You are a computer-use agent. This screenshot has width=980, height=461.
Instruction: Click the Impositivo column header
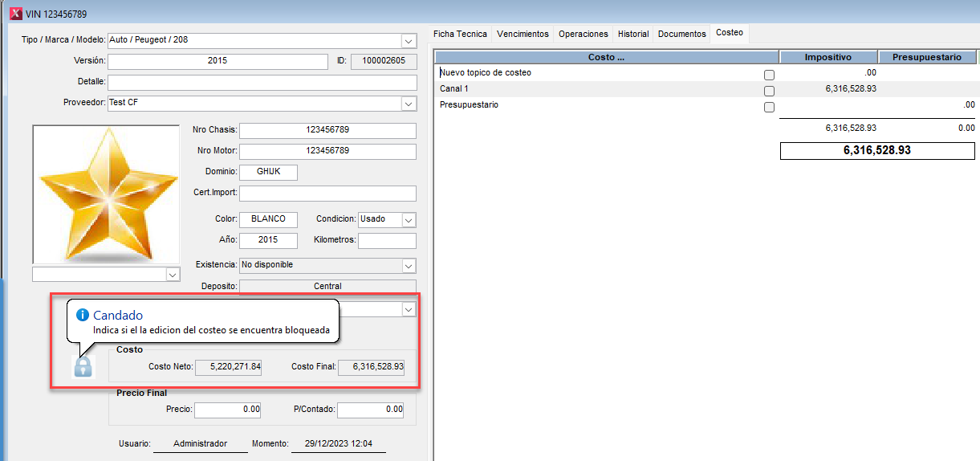point(828,57)
